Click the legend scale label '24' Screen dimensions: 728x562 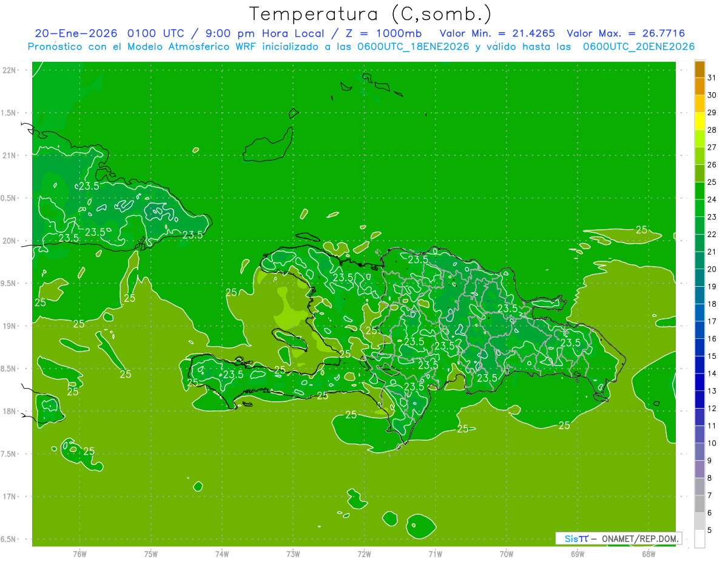click(x=712, y=199)
